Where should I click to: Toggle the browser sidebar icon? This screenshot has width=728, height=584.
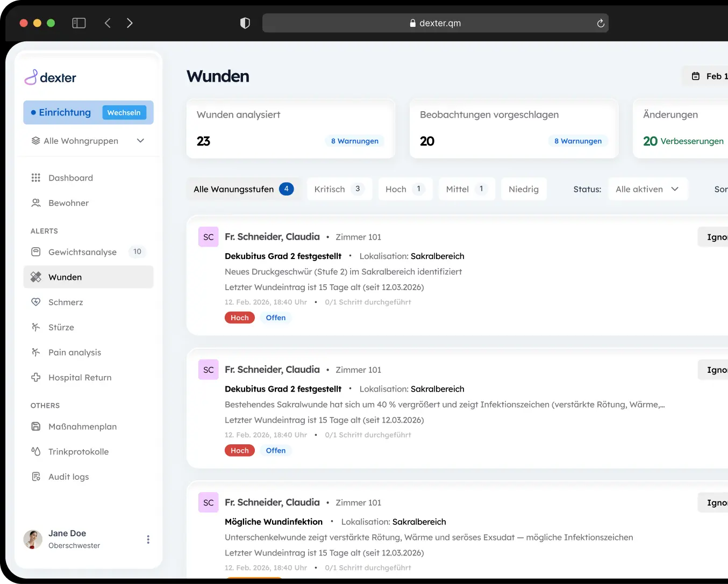79,23
